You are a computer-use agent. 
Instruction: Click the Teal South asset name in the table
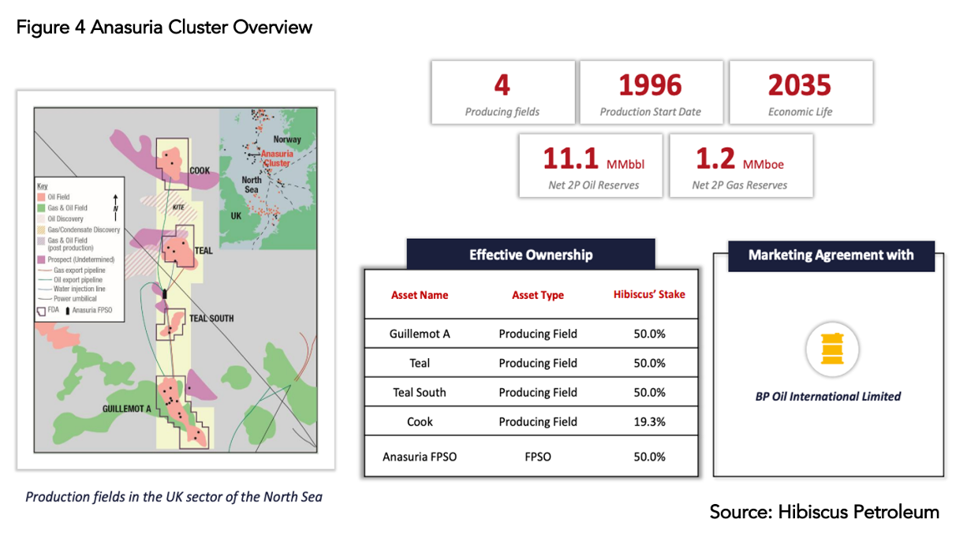[x=420, y=392]
